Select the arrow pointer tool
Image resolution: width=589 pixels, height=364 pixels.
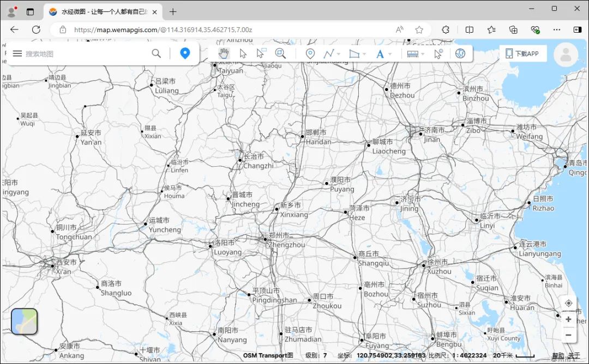coord(243,53)
